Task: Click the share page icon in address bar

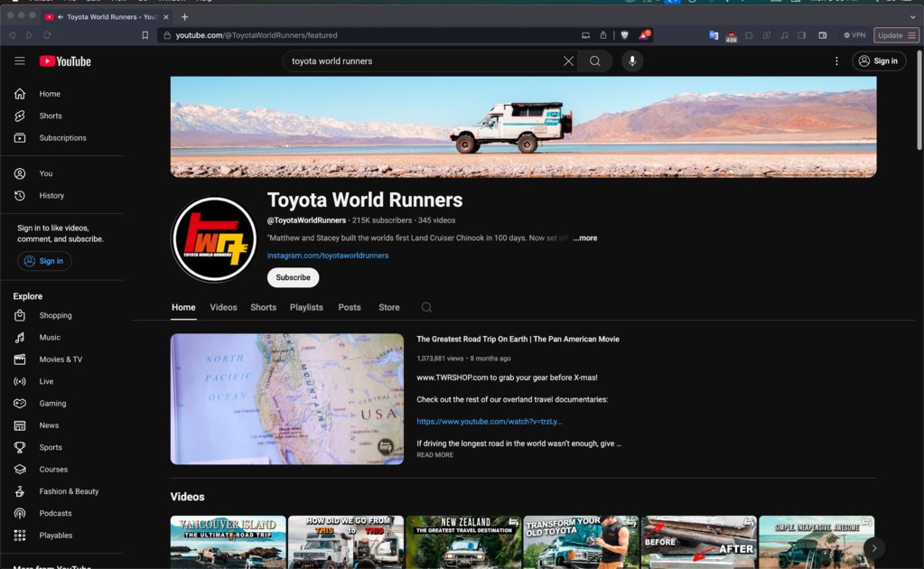Action: [x=603, y=35]
